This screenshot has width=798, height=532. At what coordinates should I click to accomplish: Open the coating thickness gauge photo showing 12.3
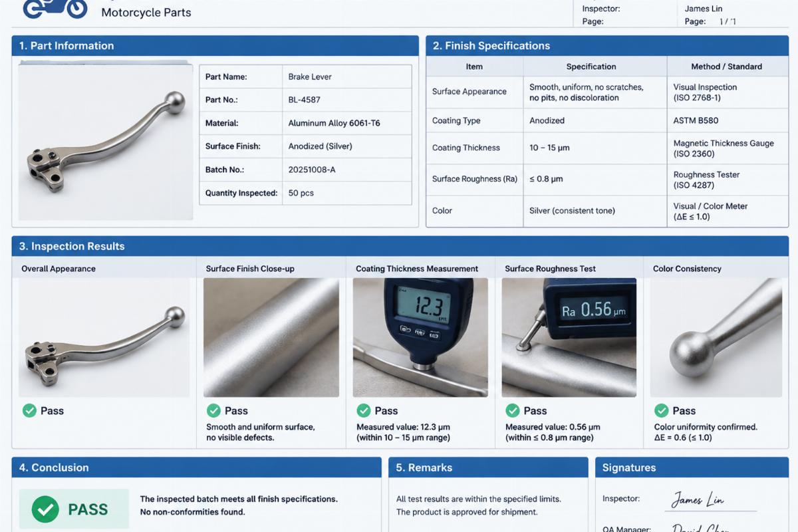pos(420,338)
